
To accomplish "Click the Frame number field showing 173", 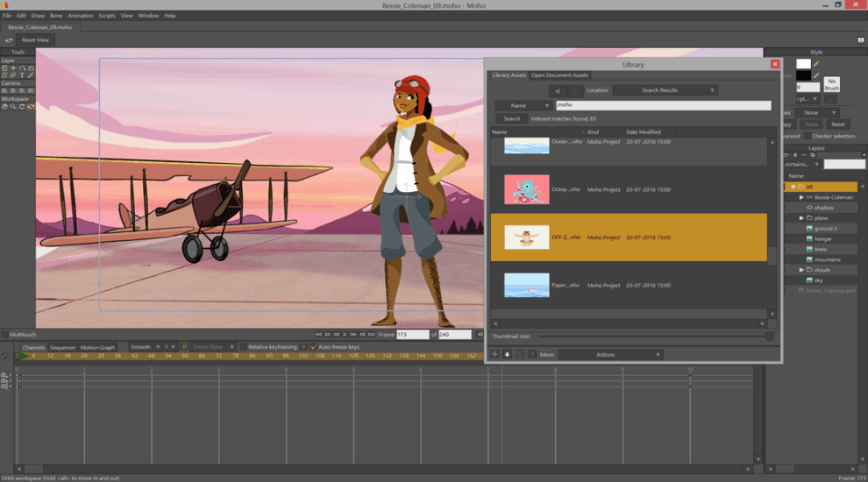I will point(412,334).
